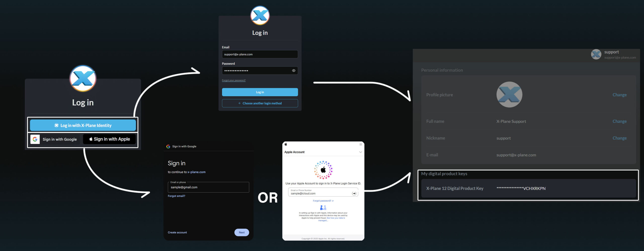Viewport: 644px width, 251px height.
Task: Open hamburger menu in Apple Account window
Action: 361,144
